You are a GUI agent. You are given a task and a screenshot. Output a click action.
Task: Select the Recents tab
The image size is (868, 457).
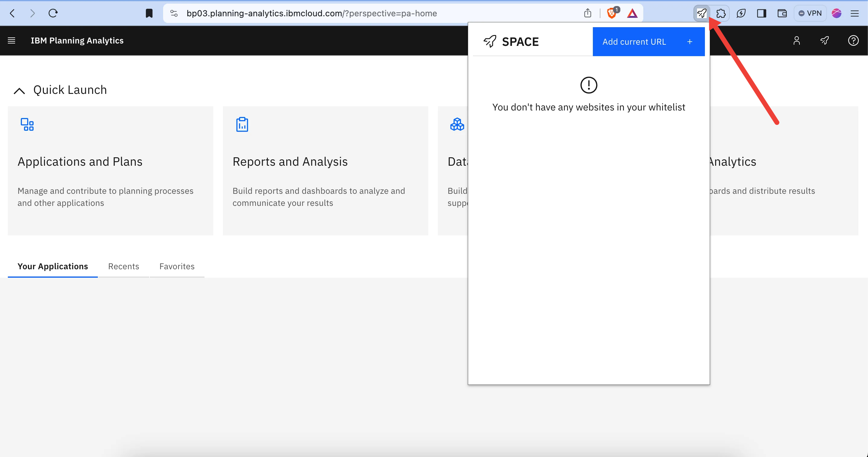[124, 266]
